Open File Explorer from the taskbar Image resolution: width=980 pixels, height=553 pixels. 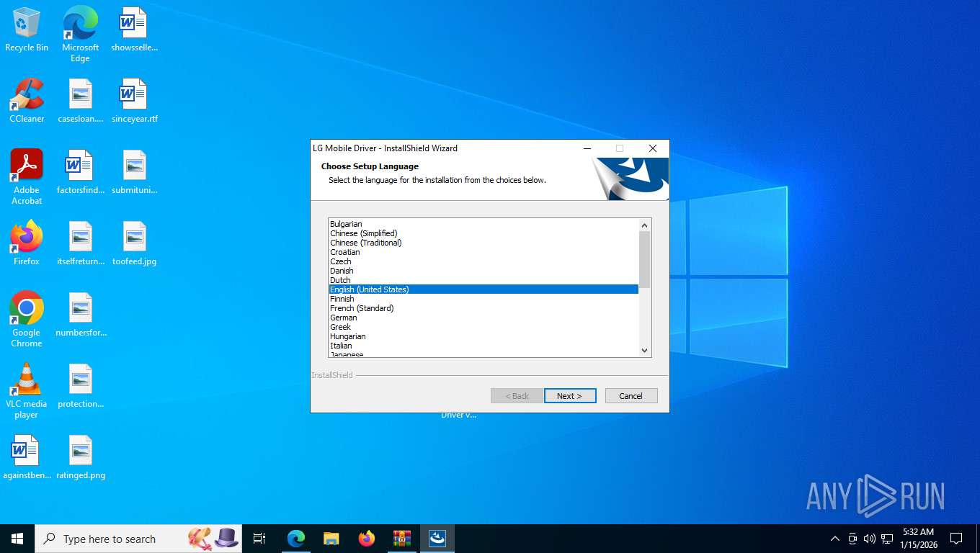click(331, 539)
